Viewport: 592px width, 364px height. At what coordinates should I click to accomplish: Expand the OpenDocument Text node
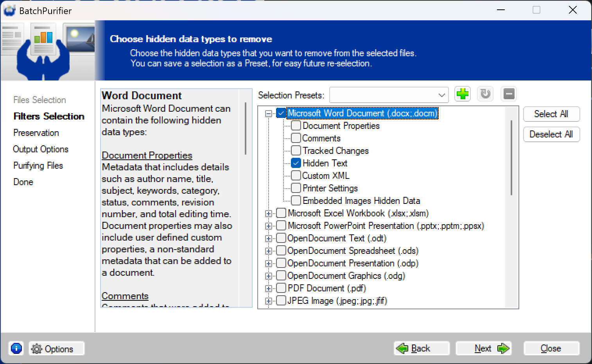tap(269, 239)
